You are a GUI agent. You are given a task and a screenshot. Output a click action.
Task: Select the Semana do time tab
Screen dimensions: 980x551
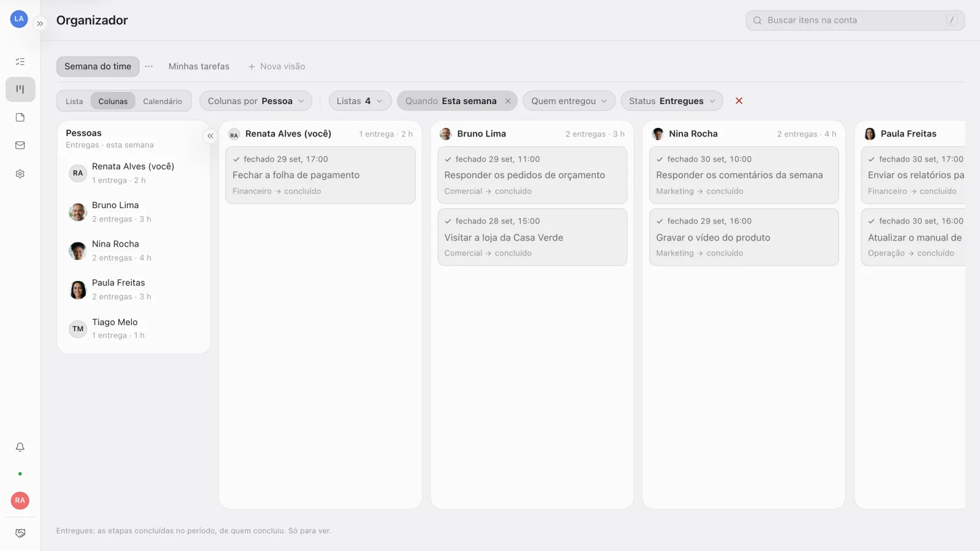98,67
